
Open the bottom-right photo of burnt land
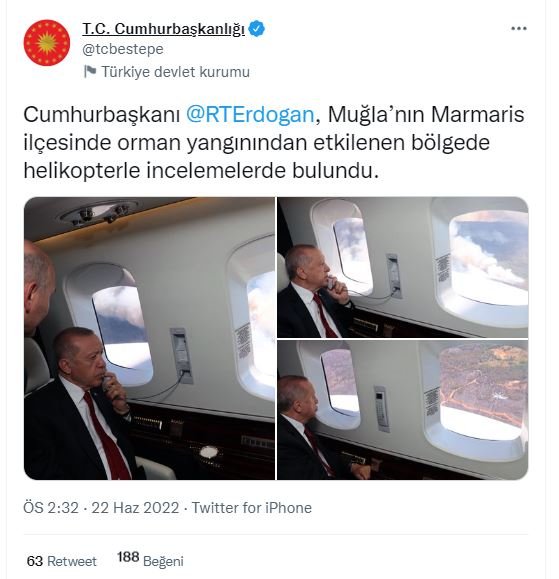tap(402, 410)
